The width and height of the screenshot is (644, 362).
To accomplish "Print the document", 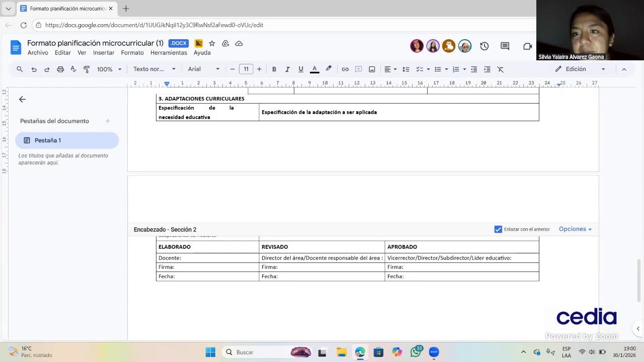I will pyautogui.click(x=60, y=69).
